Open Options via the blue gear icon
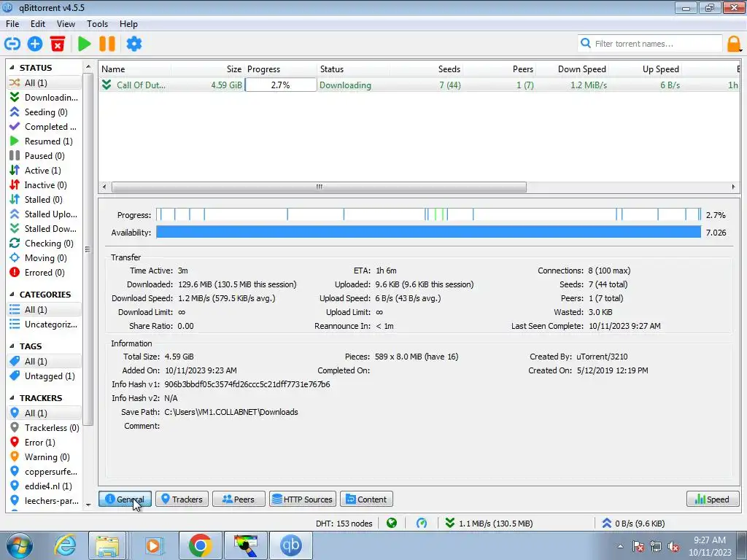This screenshot has width=747, height=560. (x=134, y=44)
